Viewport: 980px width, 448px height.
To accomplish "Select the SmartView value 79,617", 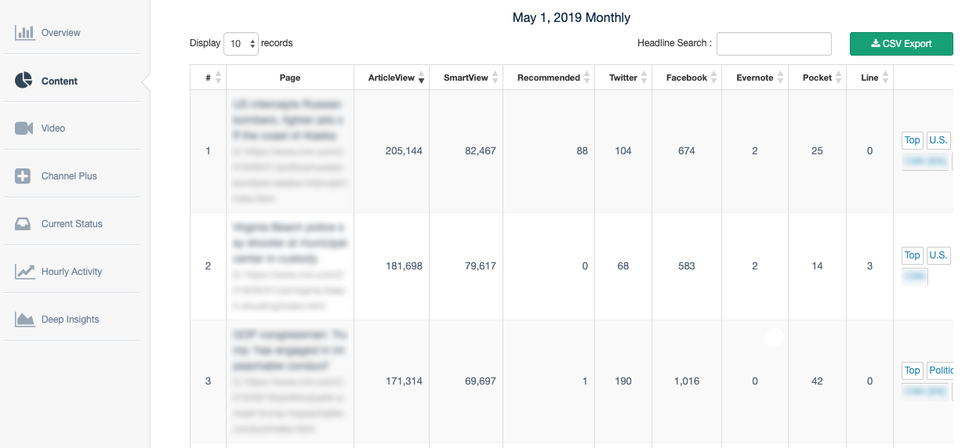I will tap(481, 266).
